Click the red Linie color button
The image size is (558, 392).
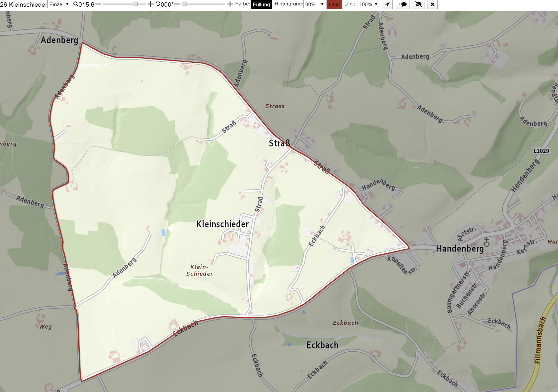[334, 5]
